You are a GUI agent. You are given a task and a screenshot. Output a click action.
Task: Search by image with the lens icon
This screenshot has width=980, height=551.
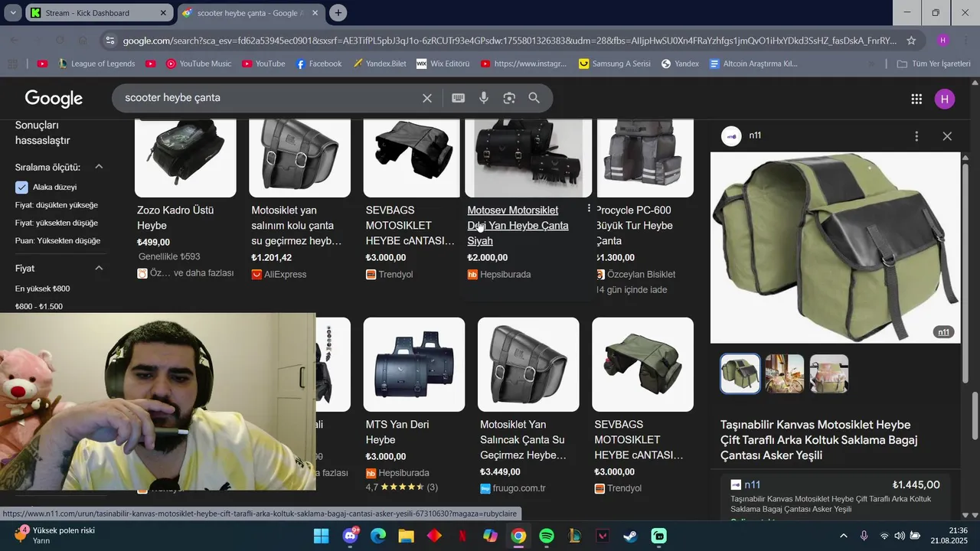[x=509, y=98]
